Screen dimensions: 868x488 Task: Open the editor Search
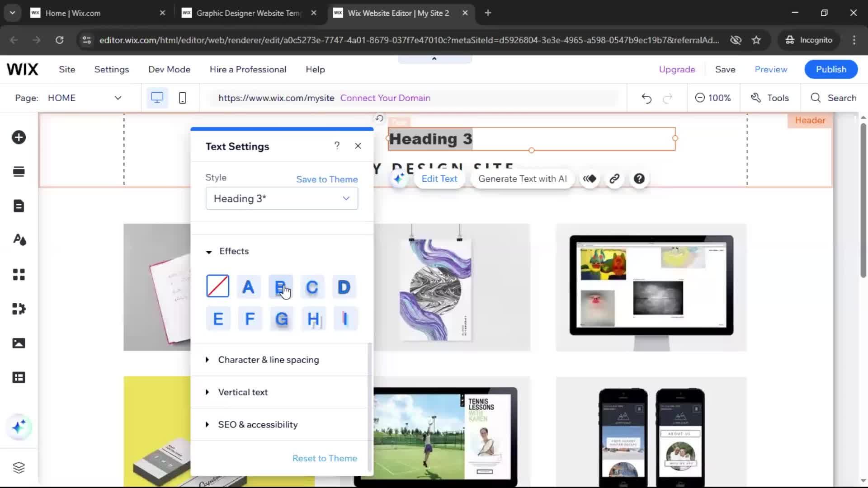[834, 98]
